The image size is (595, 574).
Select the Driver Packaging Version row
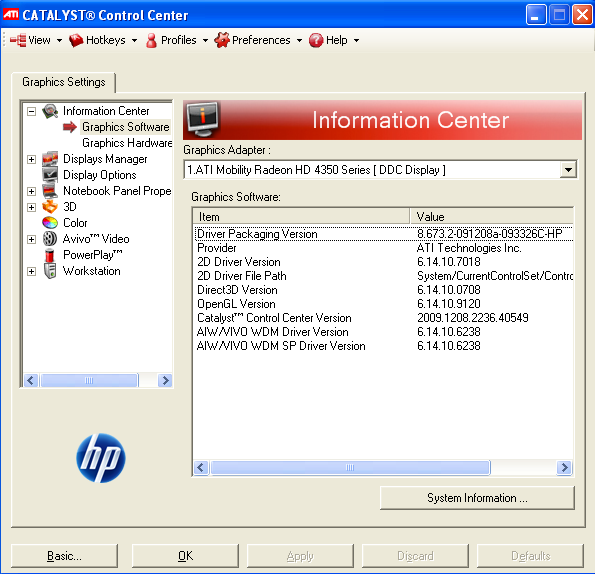pos(384,234)
